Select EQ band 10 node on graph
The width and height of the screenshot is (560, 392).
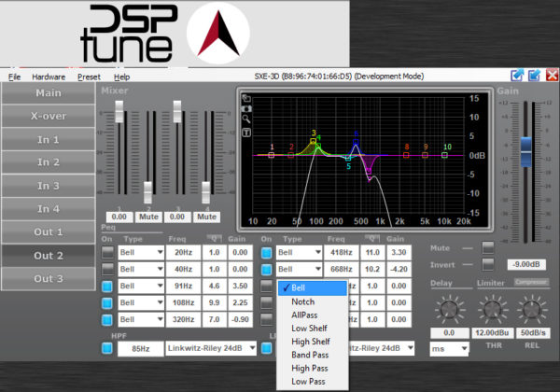[447, 155]
